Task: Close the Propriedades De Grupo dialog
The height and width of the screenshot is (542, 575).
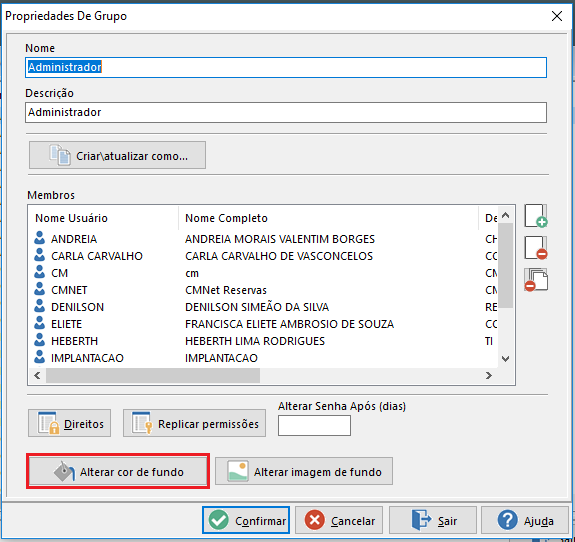Action: [x=557, y=16]
